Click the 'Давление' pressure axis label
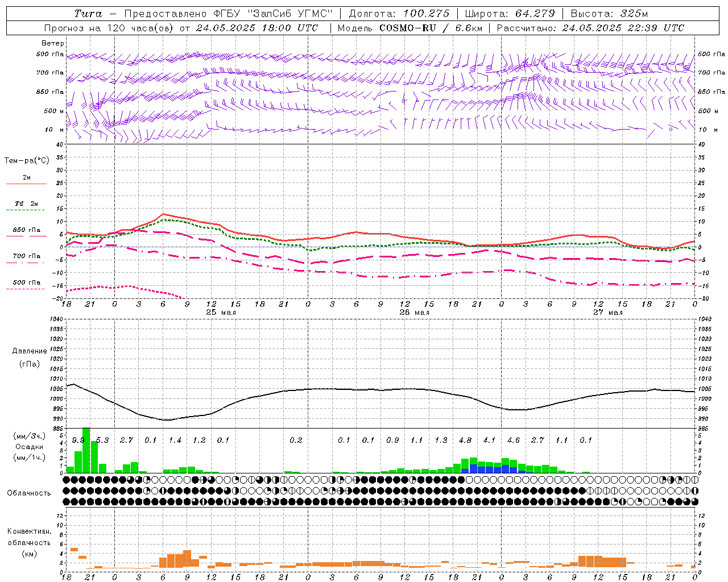 [x=30, y=351]
